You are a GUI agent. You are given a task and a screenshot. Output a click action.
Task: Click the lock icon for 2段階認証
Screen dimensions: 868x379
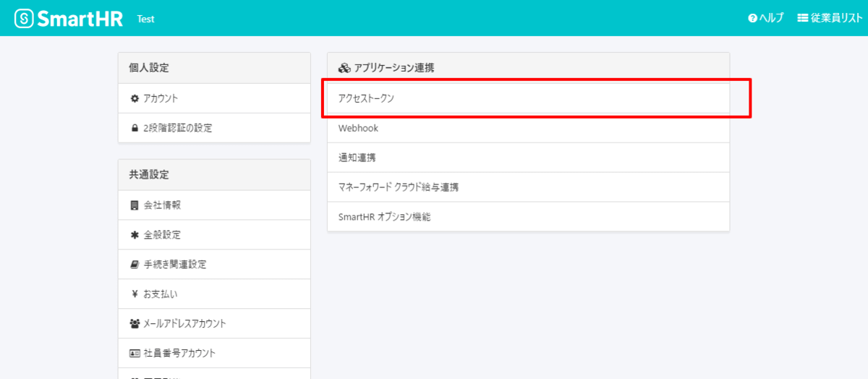pyautogui.click(x=135, y=128)
